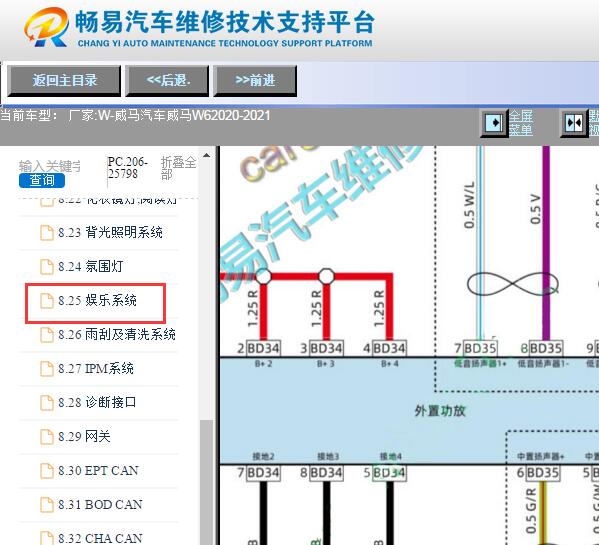
Task: Click the 查询 search button
Action: (x=42, y=180)
